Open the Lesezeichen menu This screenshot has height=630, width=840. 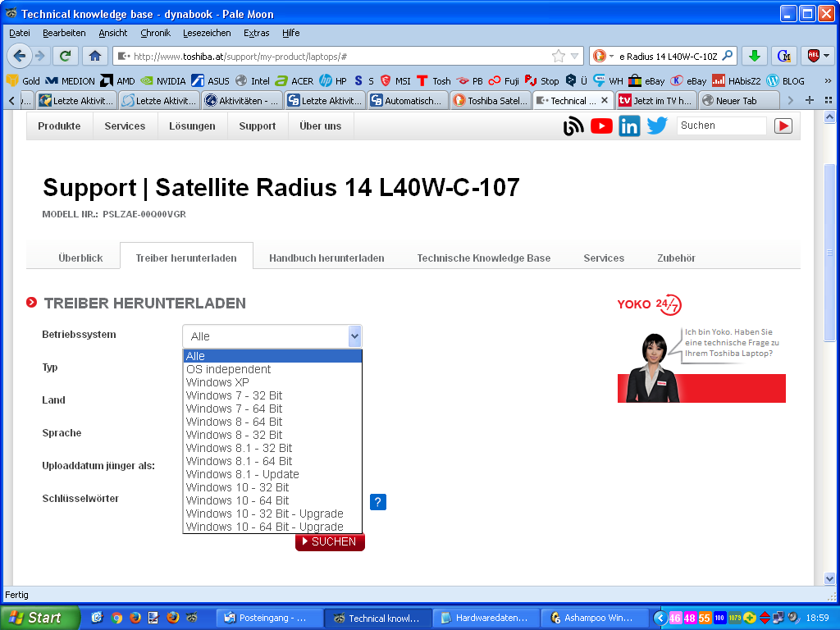click(x=207, y=33)
